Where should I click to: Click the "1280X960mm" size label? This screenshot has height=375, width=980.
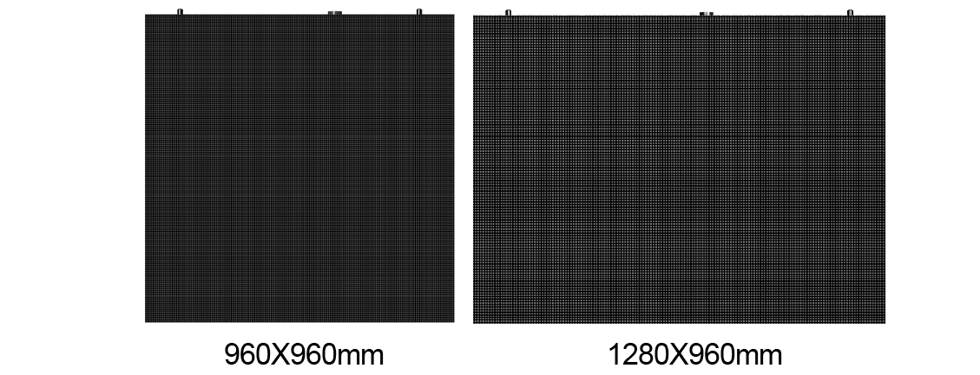tap(695, 354)
